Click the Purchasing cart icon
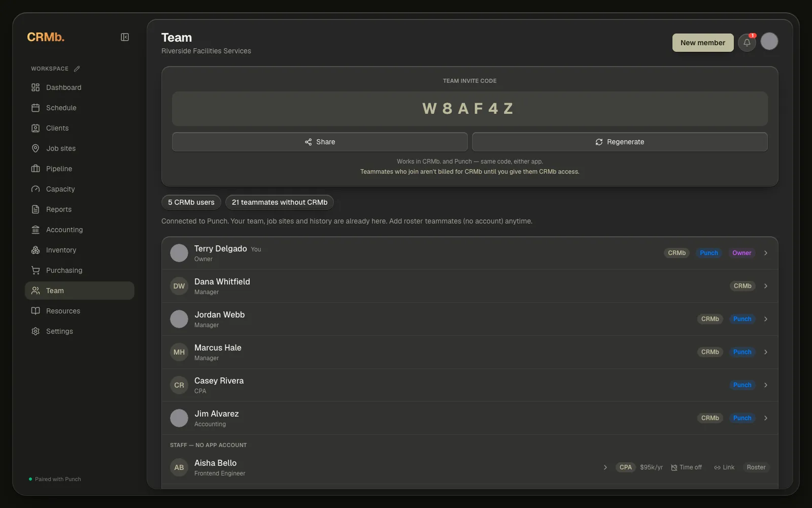Image resolution: width=812 pixels, height=508 pixels. tap(36, 270)
